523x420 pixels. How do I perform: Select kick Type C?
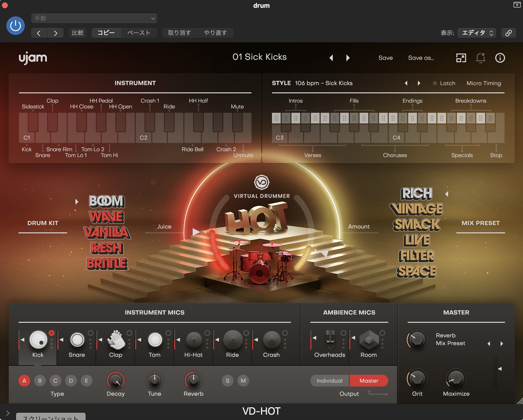pyautogui.click(x=55, y=381)
